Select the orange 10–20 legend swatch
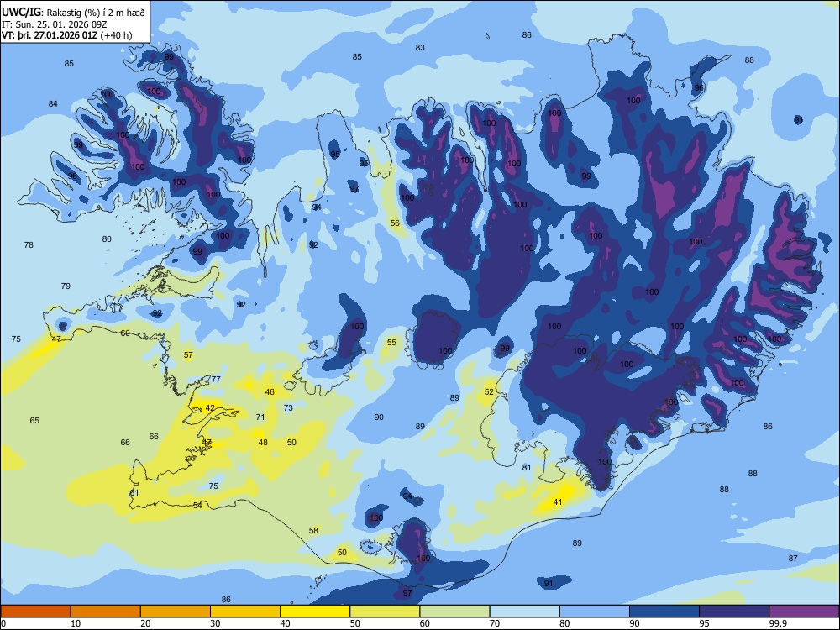The width and height of the screenshot is (840, 630). pyautogui.click(x=106, y=612)
